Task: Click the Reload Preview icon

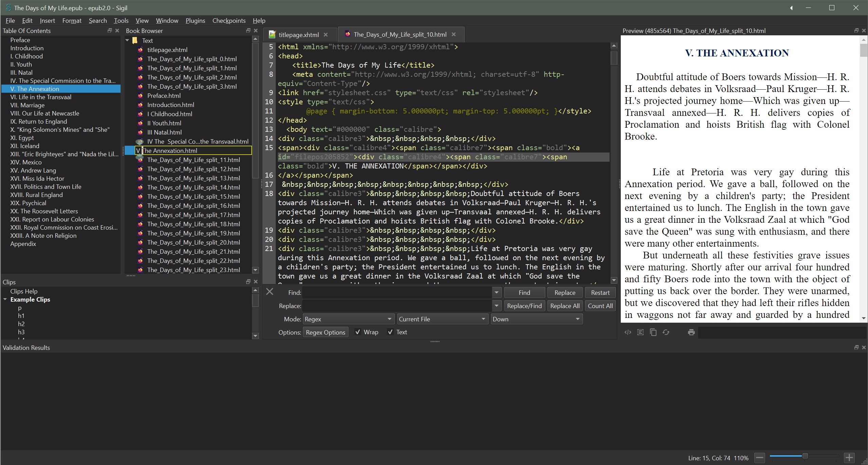Action: point(666,332)
